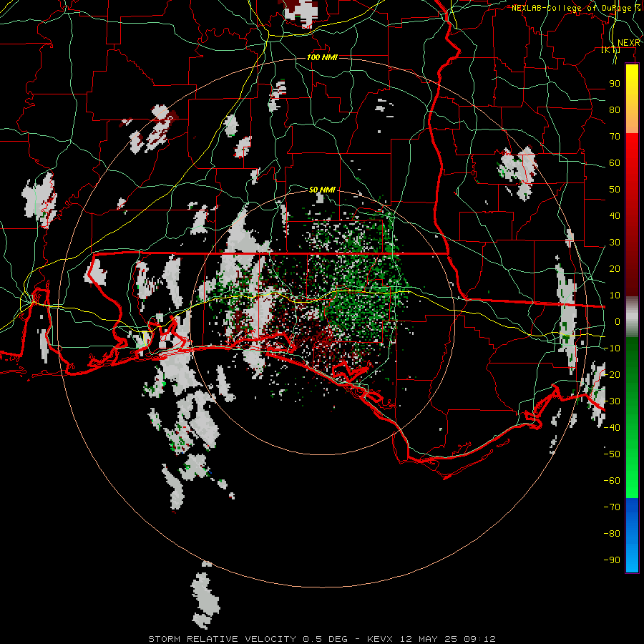Click the -70 value on velocity scale
Image resolution: width=644 pixels, height=644 pixels.
[x=612, y=507]
